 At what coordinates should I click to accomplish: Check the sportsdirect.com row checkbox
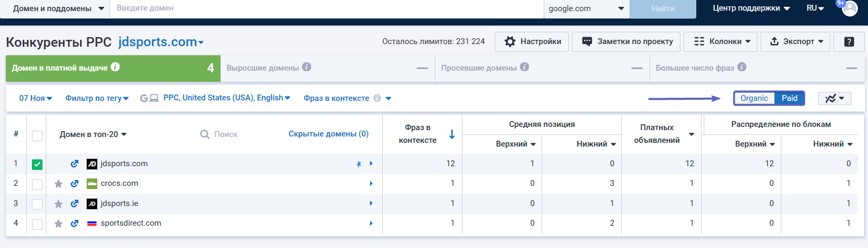coord(37,224)
